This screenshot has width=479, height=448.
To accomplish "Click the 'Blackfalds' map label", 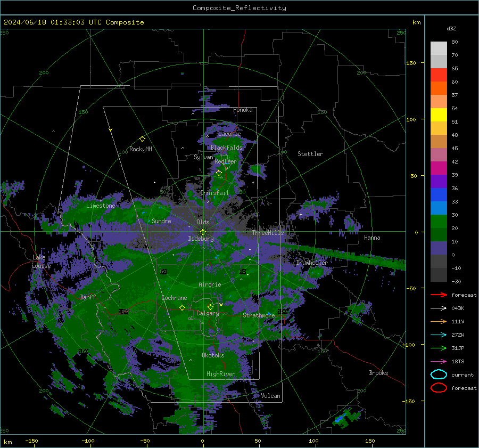I will 226,148.
